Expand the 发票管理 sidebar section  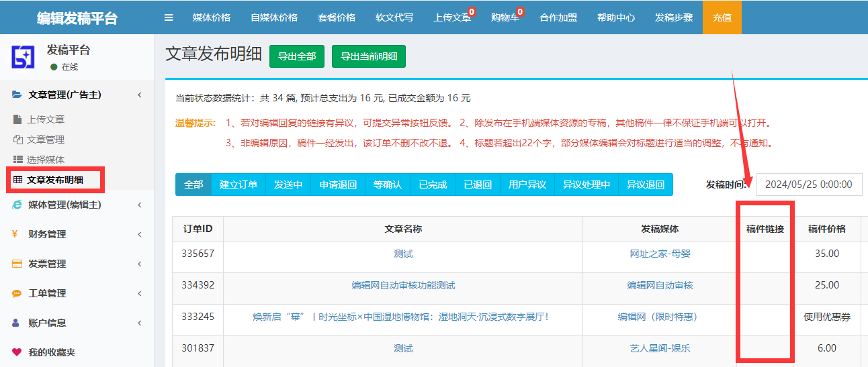click(47, 264)
